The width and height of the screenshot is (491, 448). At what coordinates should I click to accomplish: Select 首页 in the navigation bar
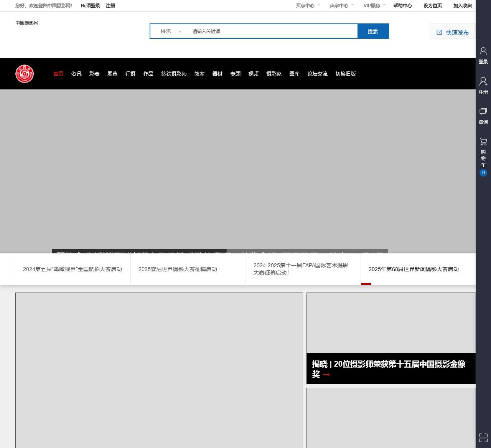pos(58,74)
